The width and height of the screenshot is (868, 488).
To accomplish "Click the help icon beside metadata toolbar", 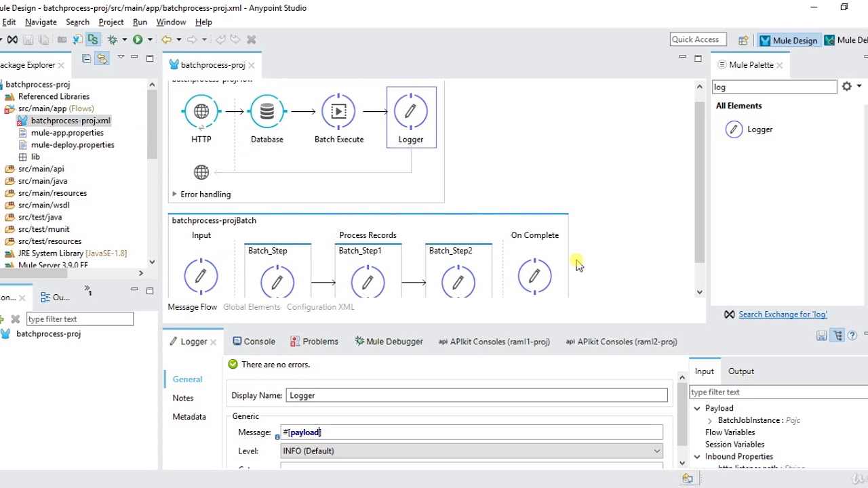I will (852, 335).
